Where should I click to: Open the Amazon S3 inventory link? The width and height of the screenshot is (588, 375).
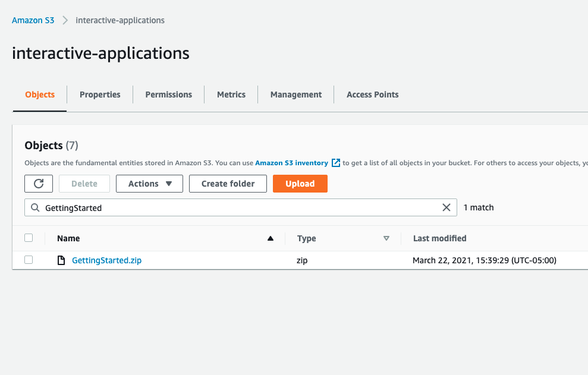tap(291, 163)
